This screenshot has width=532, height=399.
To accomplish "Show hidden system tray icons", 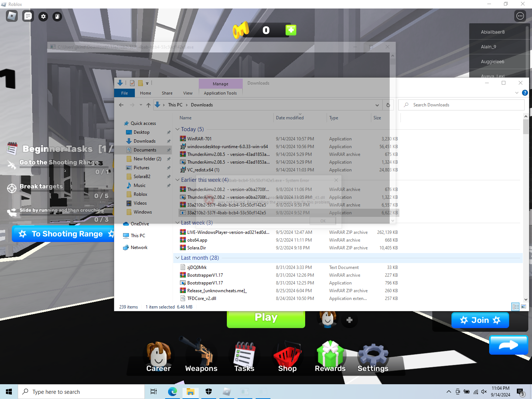I will click(449, 392).
